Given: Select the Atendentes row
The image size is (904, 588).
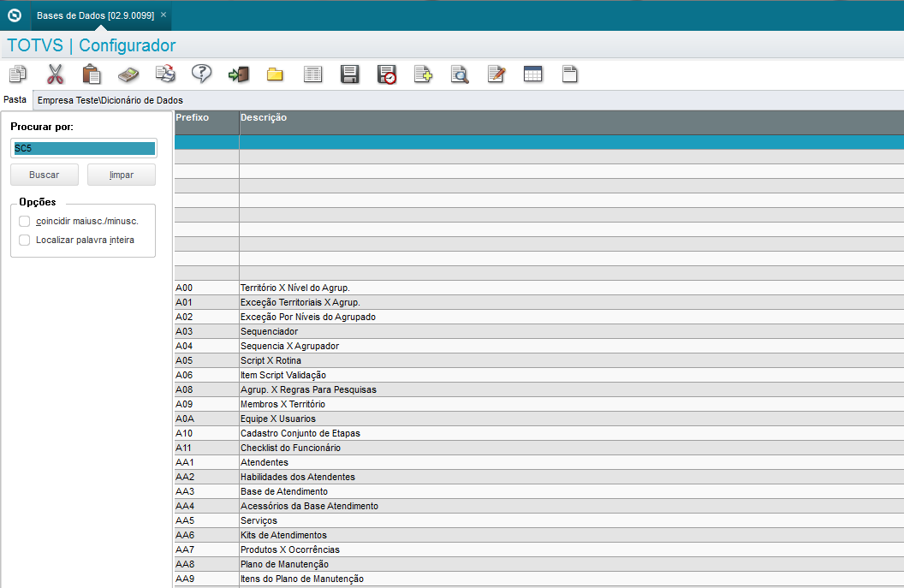Looking at the screenshot, I should click(539, 462).
